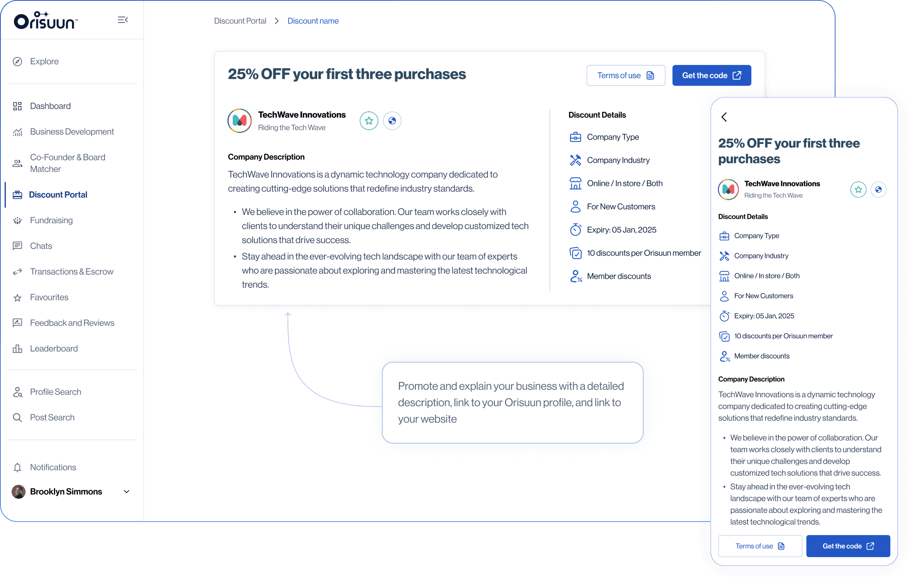Click '10 discounts per Orisuun member' in mobile panel
Viewport: 920px width, 588px height.
click(x=783, y=336)
